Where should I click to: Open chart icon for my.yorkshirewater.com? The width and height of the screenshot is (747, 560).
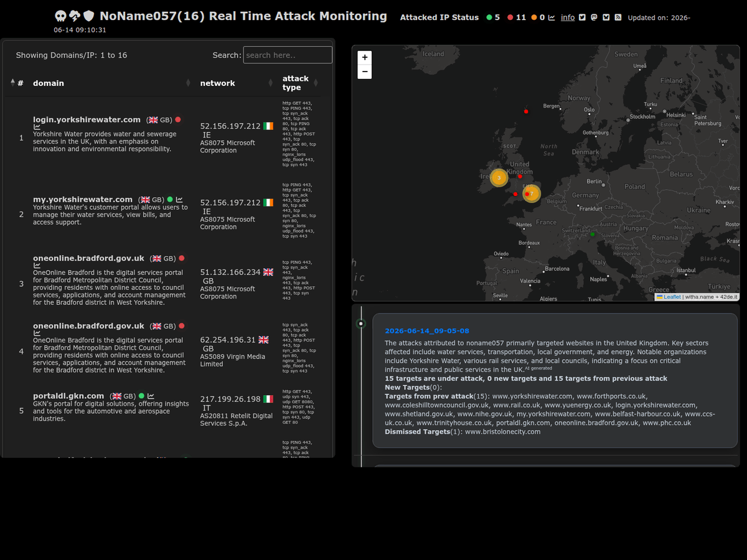click(179, 200)
